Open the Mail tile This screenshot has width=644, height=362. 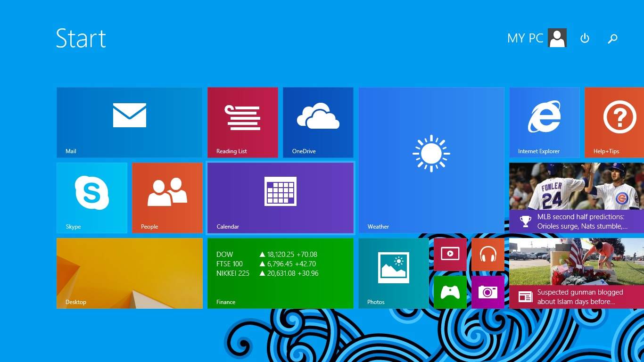(x=129, y=122)
